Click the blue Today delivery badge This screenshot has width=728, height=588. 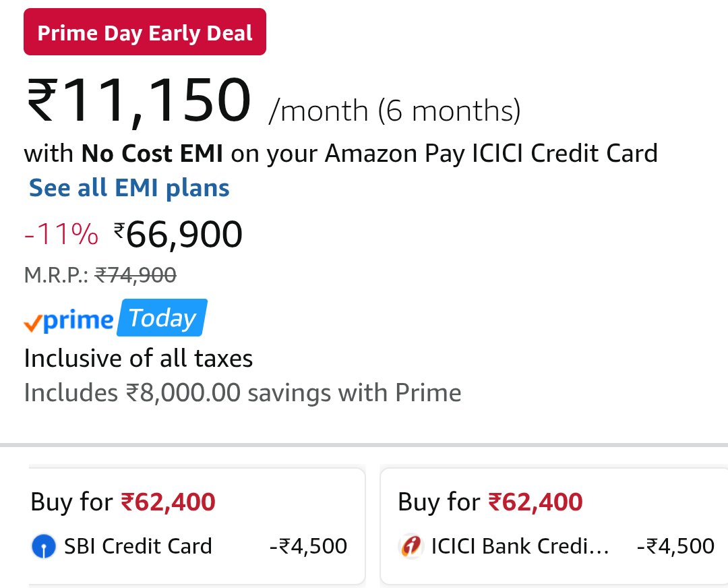point(162,318)
